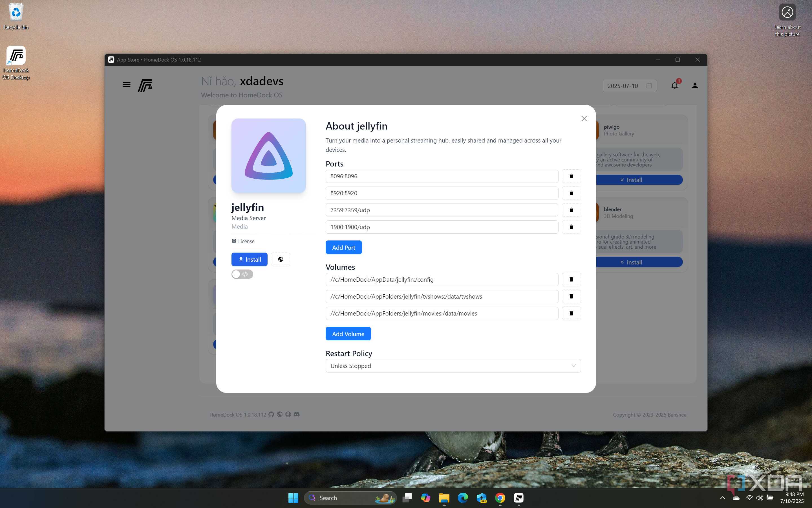
Task: Click the Add Port button
Action: pyautogui.click(x=344, y=247)
